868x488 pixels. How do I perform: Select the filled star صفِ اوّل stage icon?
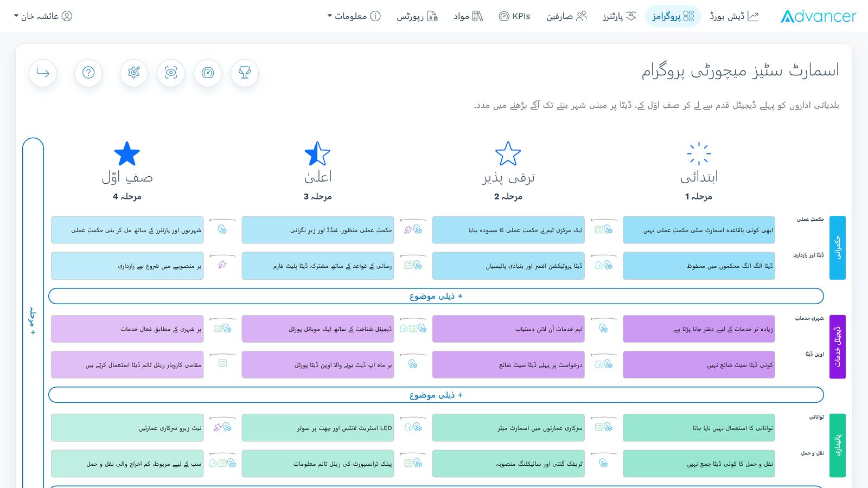point(127,154)
